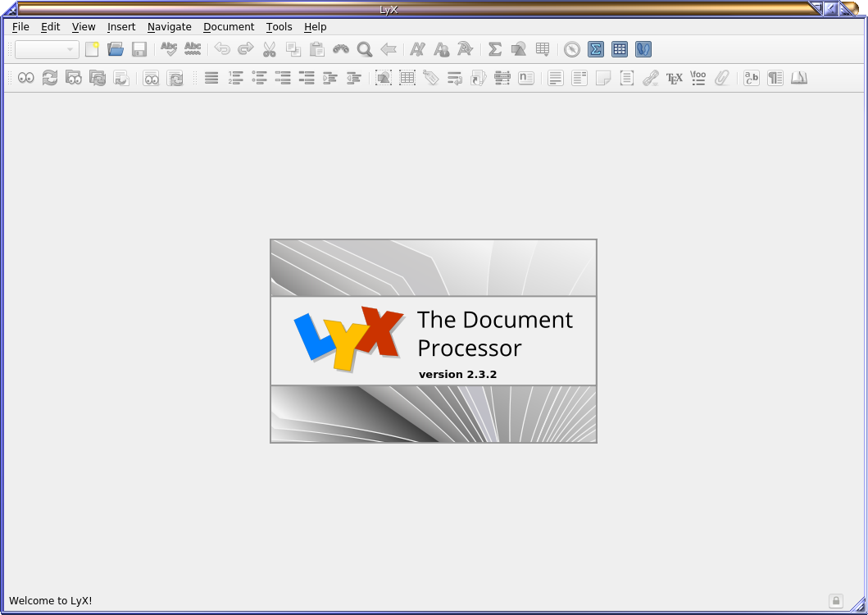Insert graphics using the shapes icon
The image size is (868, 615).
point(519,49)
